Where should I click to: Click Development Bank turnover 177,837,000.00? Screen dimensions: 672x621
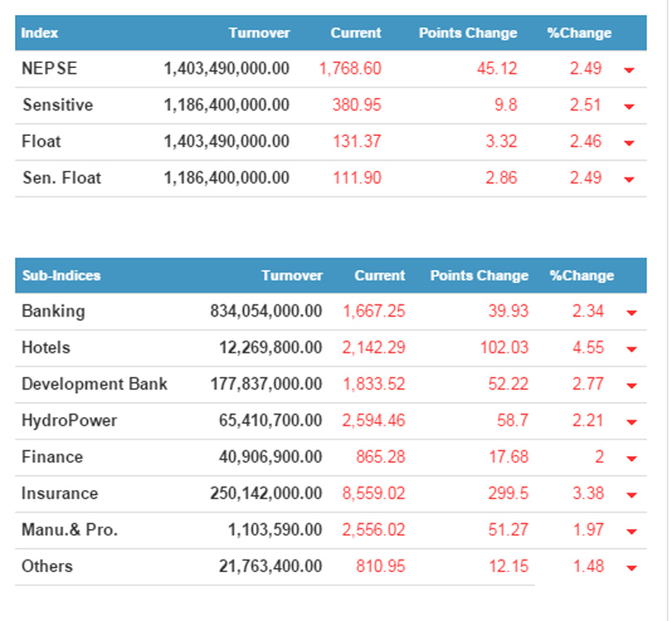click(266, 384)
